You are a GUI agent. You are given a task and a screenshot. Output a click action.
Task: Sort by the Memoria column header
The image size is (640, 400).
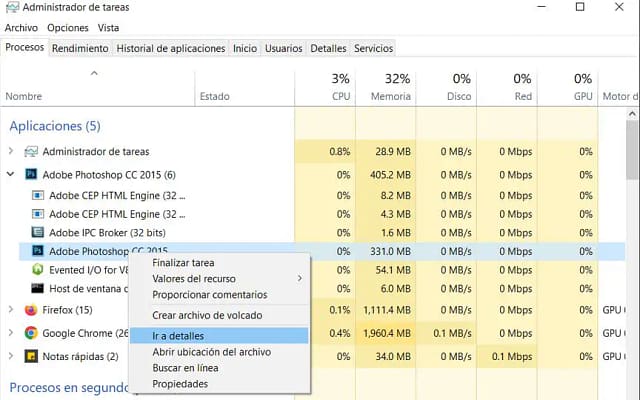(x=386, y=87)
